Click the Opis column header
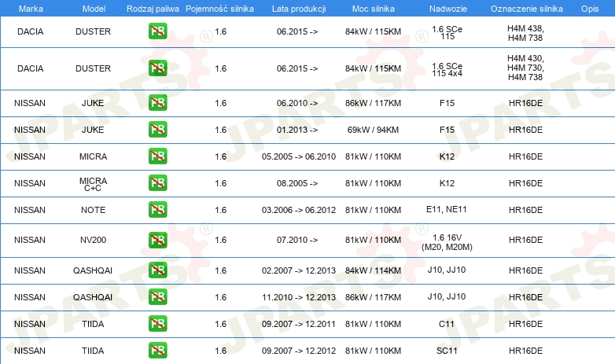The image size is (615, 364). click(589, 7)
